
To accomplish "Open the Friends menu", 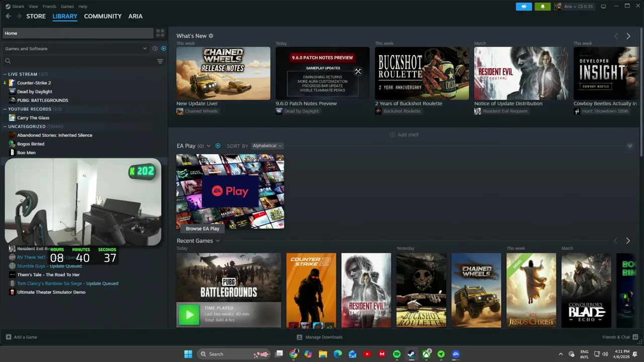I will click(x=49, y=7).
